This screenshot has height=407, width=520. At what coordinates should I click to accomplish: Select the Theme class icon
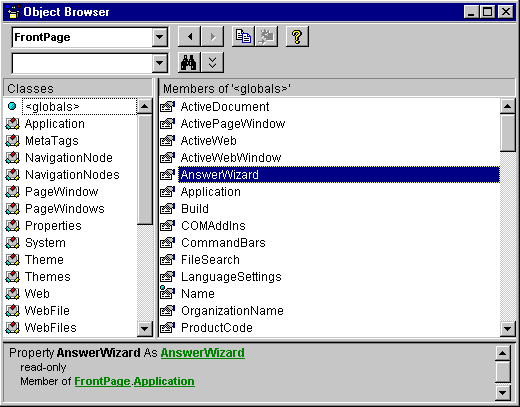(13, 260)
